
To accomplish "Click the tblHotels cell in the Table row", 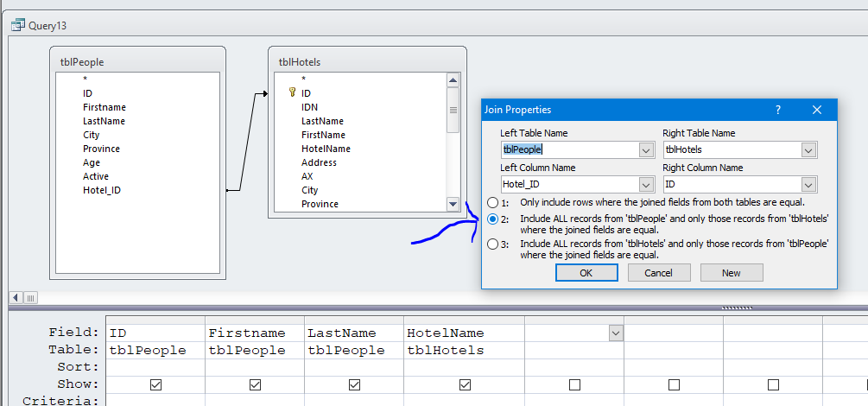I will (464, 350).
